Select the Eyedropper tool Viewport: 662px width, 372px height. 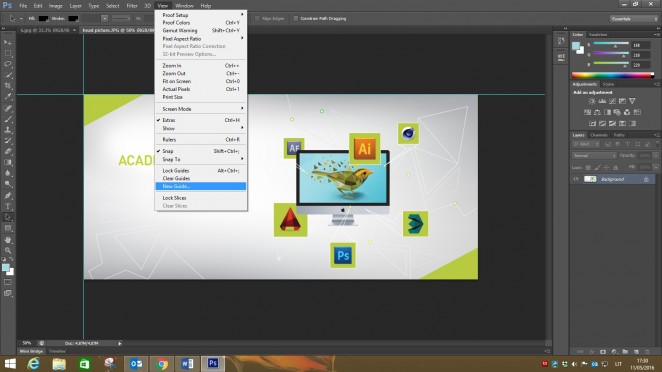8,97
